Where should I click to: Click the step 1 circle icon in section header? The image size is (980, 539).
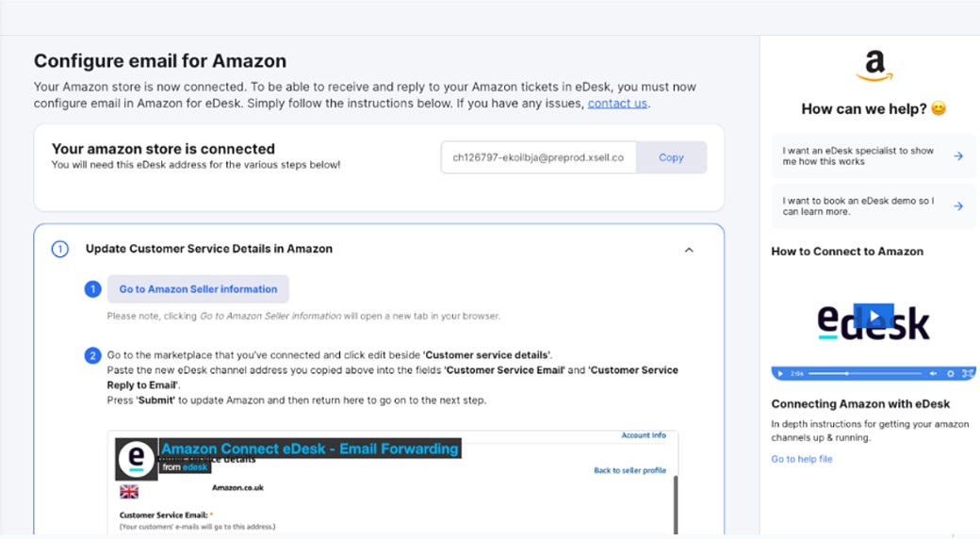(x=60, y=250)
